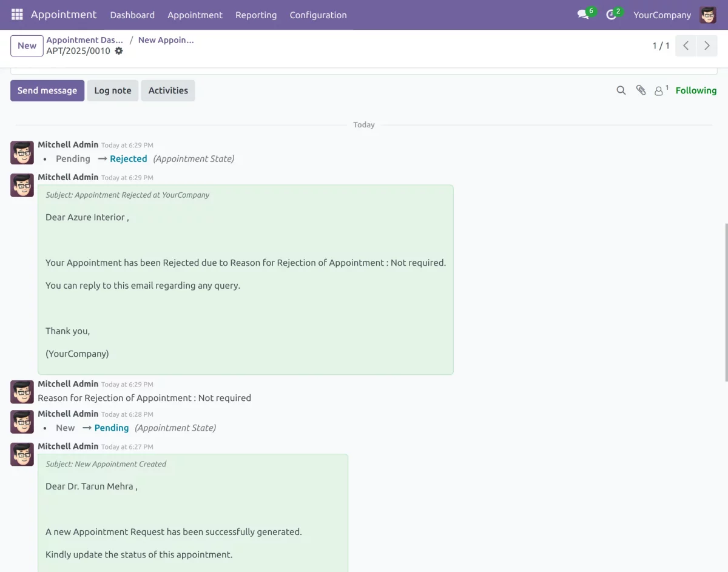Click the page's vertical scrollbar
The height and width of the screenshot is (572, 728).
[x=726, y=302]
